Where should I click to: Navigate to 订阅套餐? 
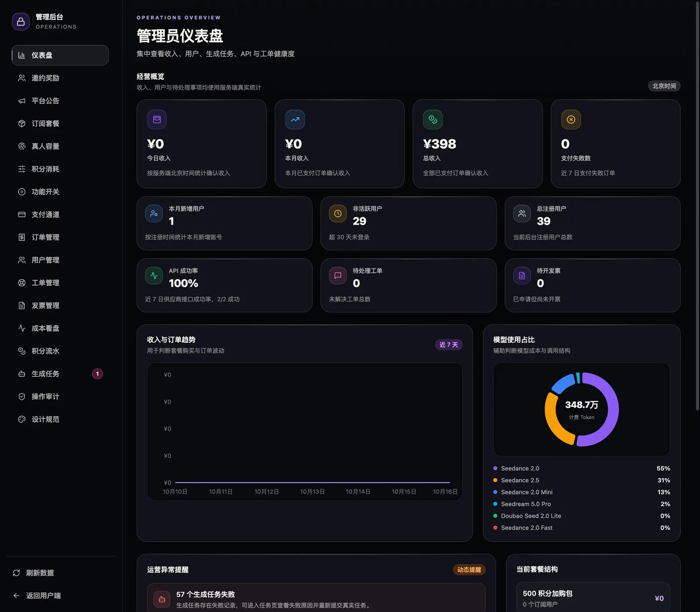60,123
